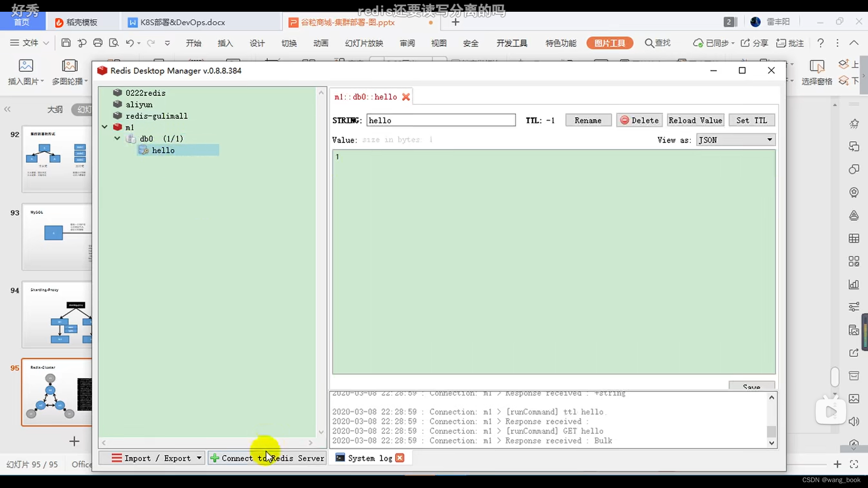Select the 图片工具 ribbon tab
868x488 pixels.
(610, 43)
